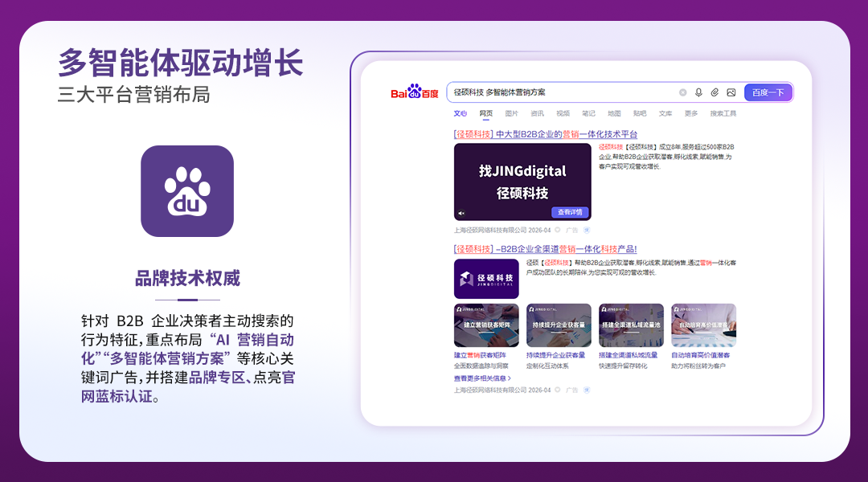Screen dimensions: 868x482
Task: Follow the 持续提升企业获客量 text link
Action: (x=556, y=355)
